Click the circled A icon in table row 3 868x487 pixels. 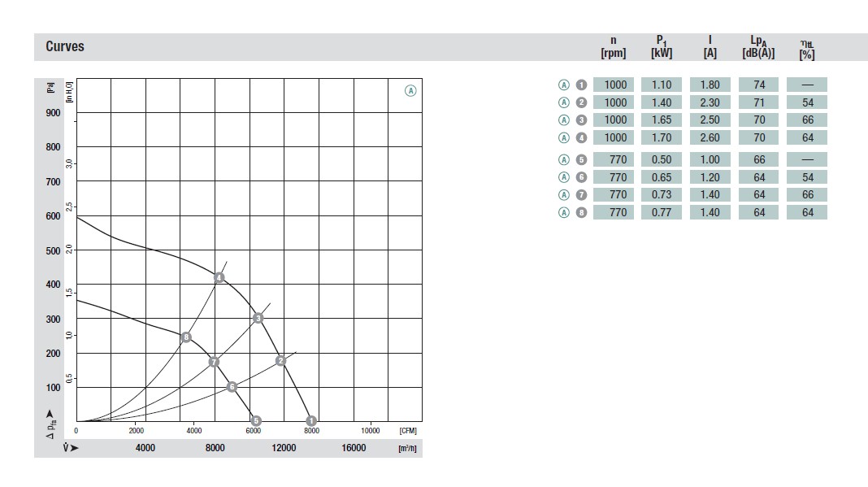(563, 120)
